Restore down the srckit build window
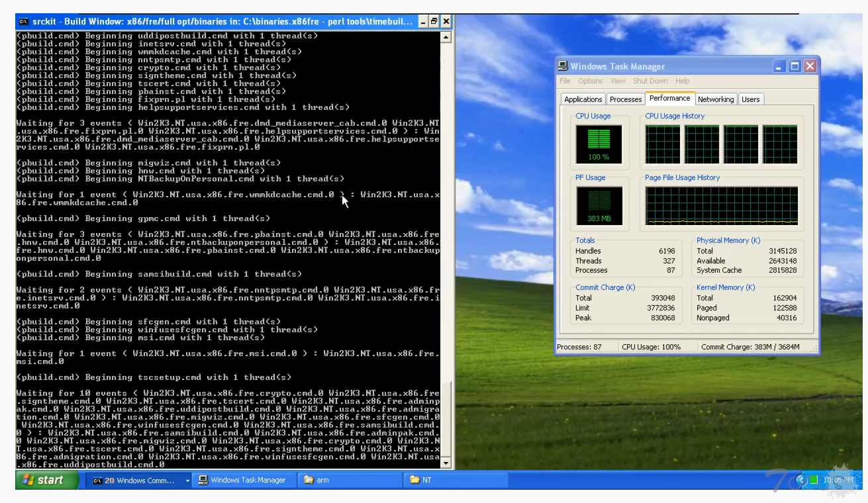Screen dimensions: 868x503 click(434, 21)
